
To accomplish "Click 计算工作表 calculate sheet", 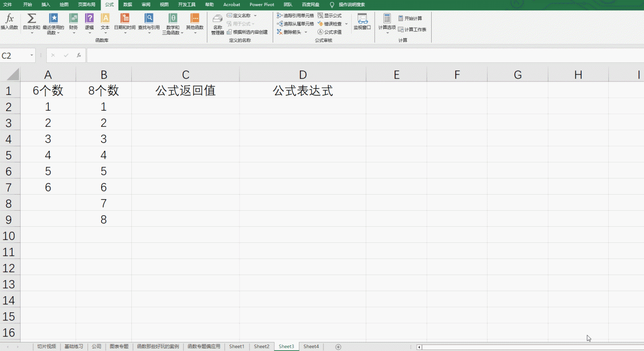I will pyautogui.click(x=412, y=29).
